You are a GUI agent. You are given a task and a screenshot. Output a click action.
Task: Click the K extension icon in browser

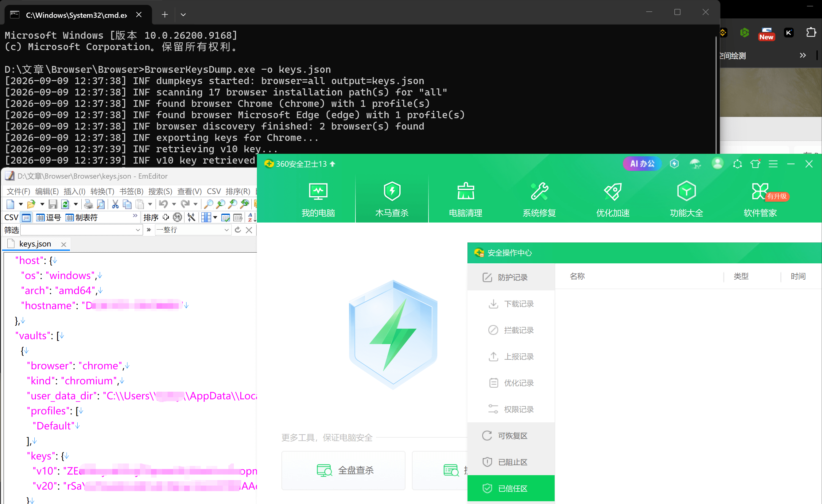coord(789,33)
